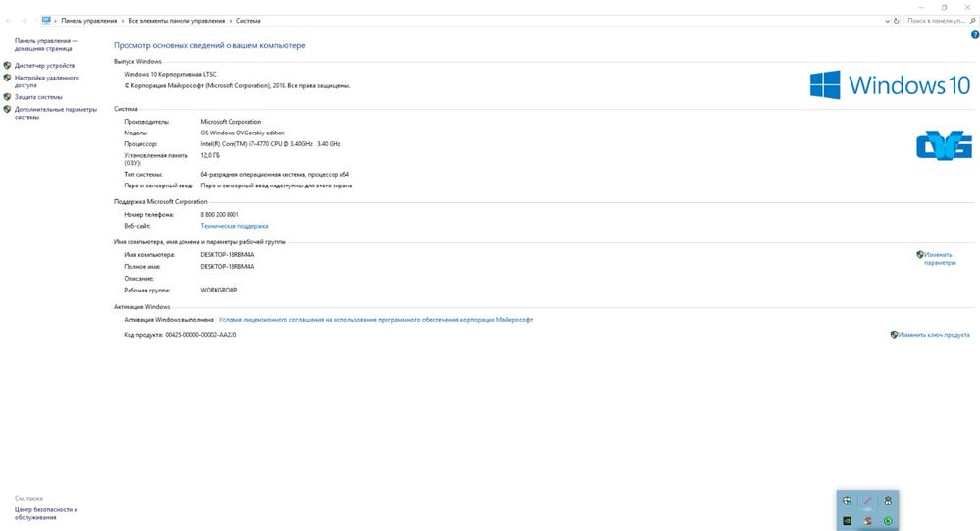Viewport: 980px width, 531px height.
Task: Click the back navigation arrow
Action: [x=9, y=21]
